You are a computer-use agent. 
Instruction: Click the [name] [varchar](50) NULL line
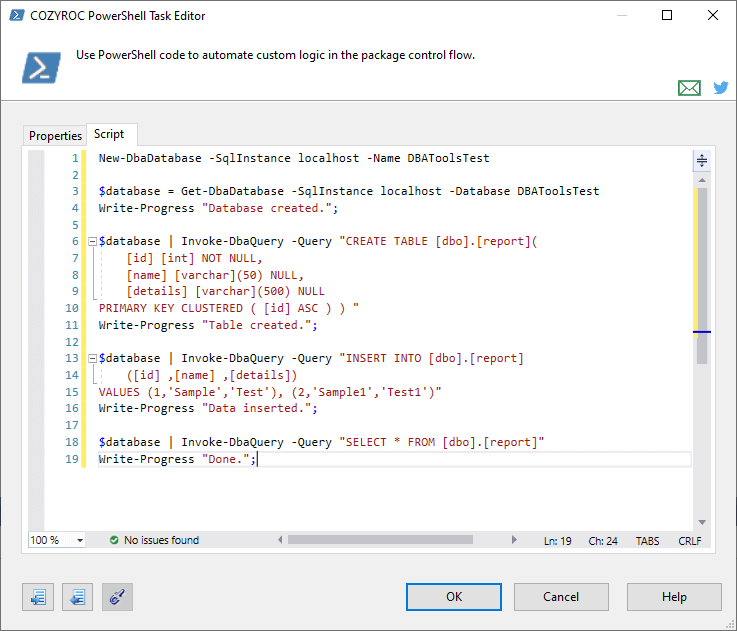pyautogui.click(x=215, y=275)
